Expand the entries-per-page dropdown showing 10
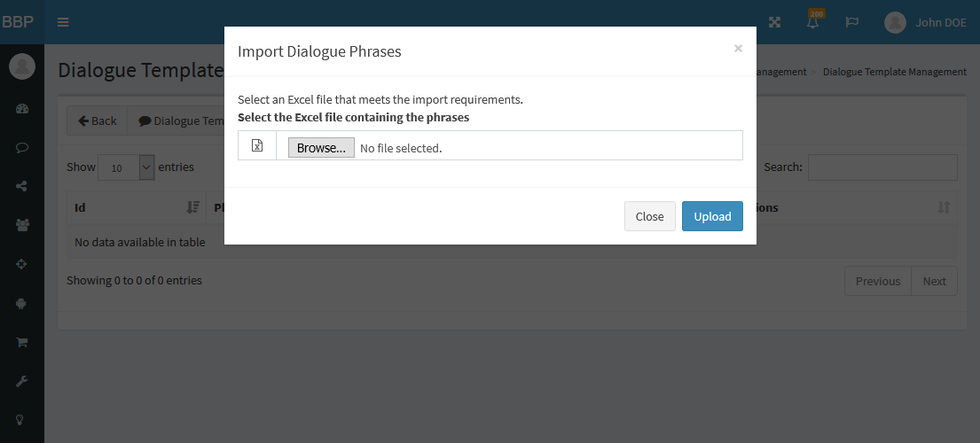Screen dimensions: 980x443 pyautogui.click(x=126, y=167)
